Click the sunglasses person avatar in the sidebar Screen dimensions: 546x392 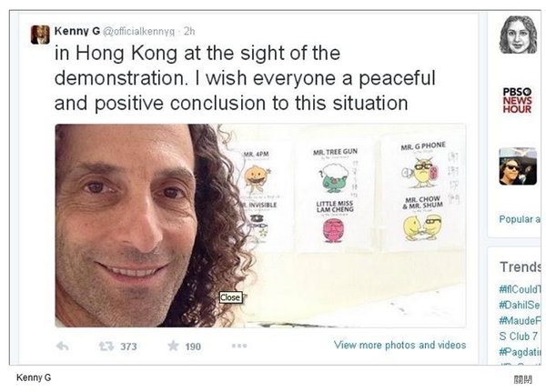click(518, 166)
